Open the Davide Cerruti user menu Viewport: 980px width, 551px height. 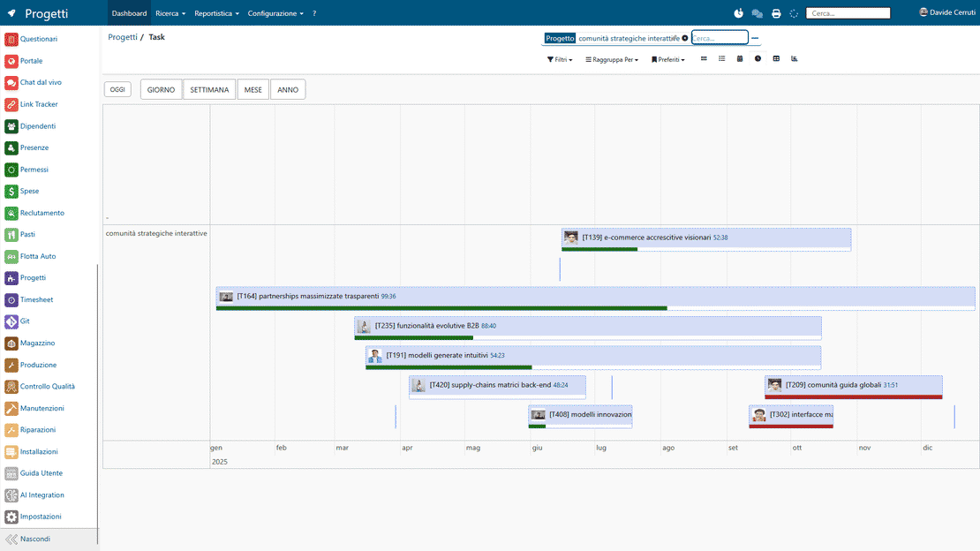[946, 12]
